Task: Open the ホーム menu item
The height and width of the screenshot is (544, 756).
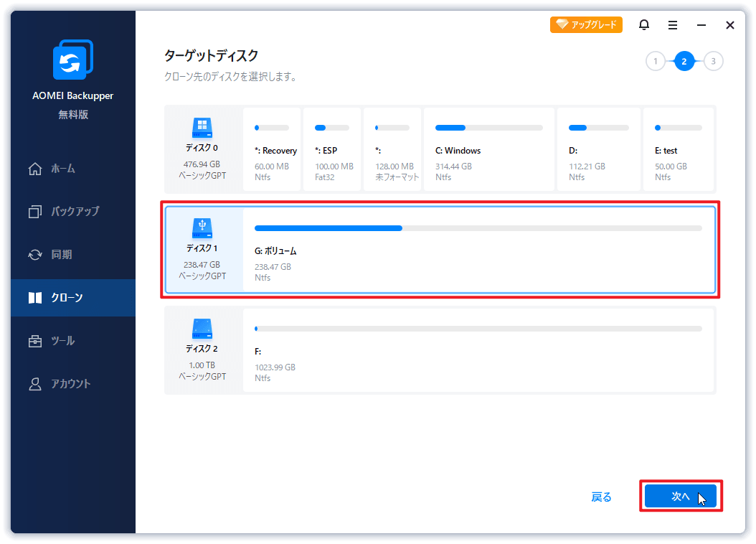Action: click(73, 169)
